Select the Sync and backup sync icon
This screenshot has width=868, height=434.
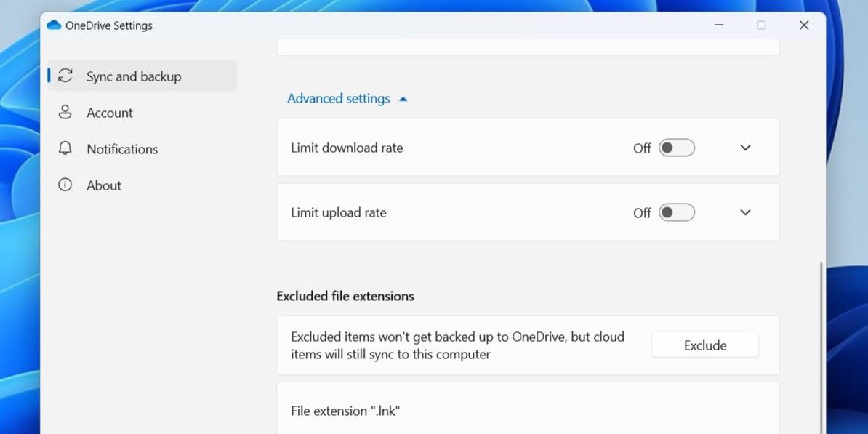click(65, 76)
